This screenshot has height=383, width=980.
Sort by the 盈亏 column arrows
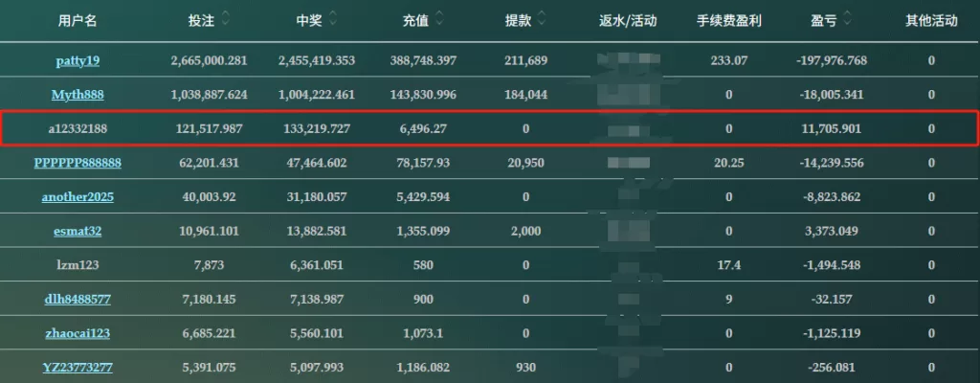[847, 20]
